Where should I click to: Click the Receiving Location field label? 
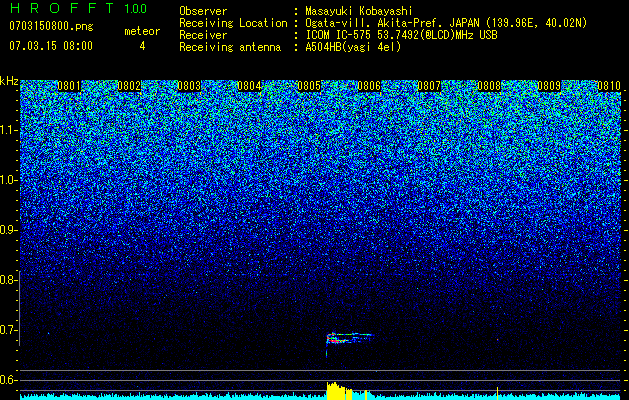[233, 23]
